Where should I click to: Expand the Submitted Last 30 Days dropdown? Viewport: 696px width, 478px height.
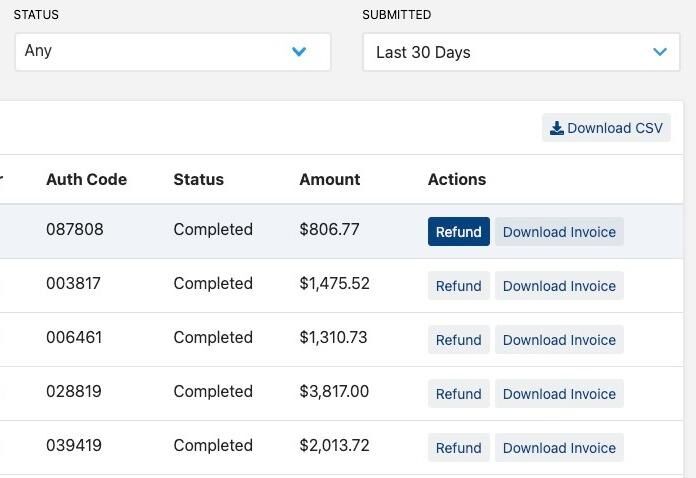pyautogui.click(x=521, y=52)
